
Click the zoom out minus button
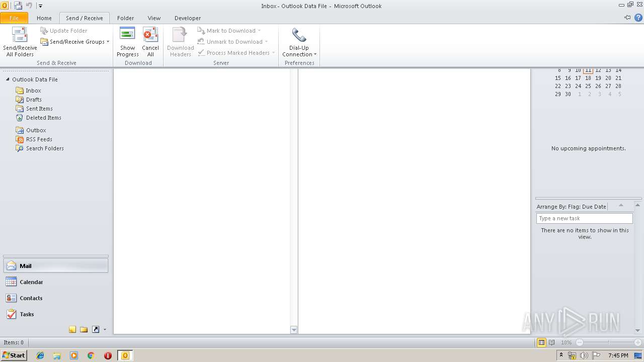[579, 342]
